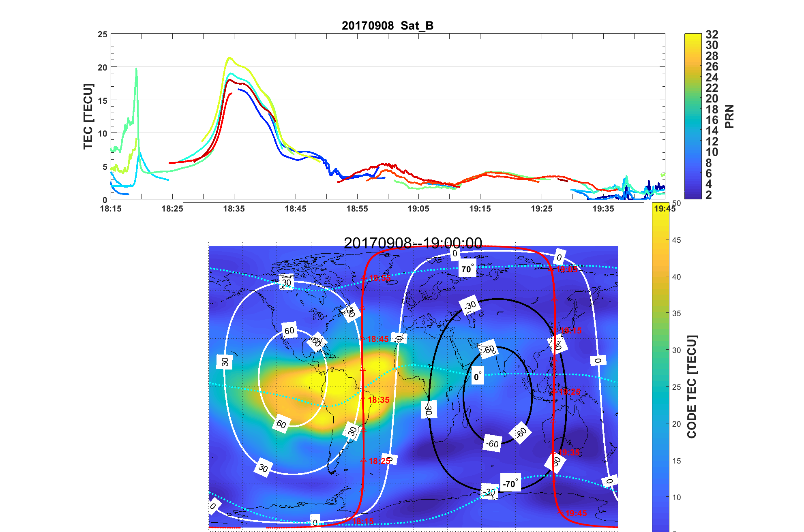Click the CODE TEC [TECU] colorbar label

point(692,387)
